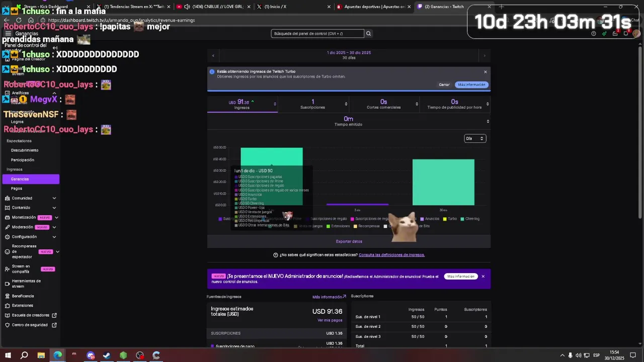Click the browser back arrow
This screenshot has width=644, height=362.
click(7, 20)
